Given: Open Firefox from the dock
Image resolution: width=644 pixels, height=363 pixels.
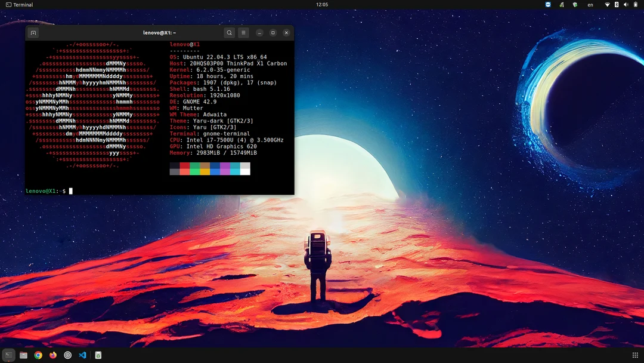Looking at the screenshot, I should (x=52, y=355).
